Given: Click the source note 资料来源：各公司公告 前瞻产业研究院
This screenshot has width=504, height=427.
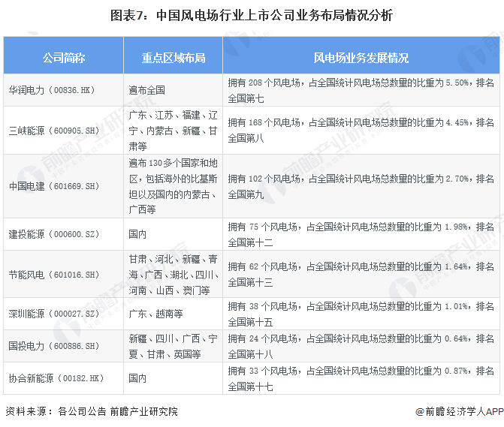Looking at the screenshot, I should tap(92, 411).
